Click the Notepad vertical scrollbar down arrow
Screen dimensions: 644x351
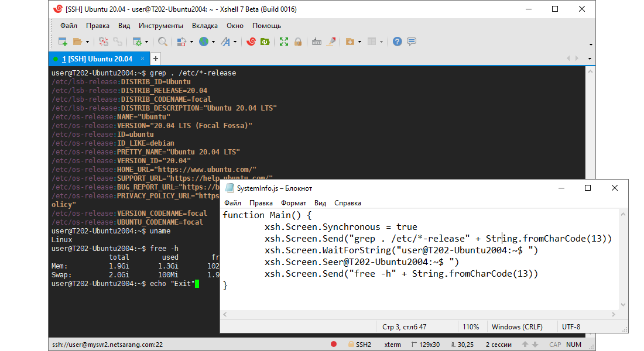pos(623,305)
